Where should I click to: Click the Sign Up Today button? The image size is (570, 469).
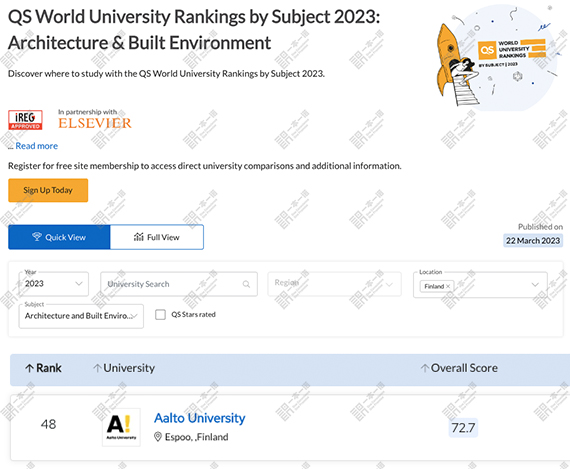point(48,190)
